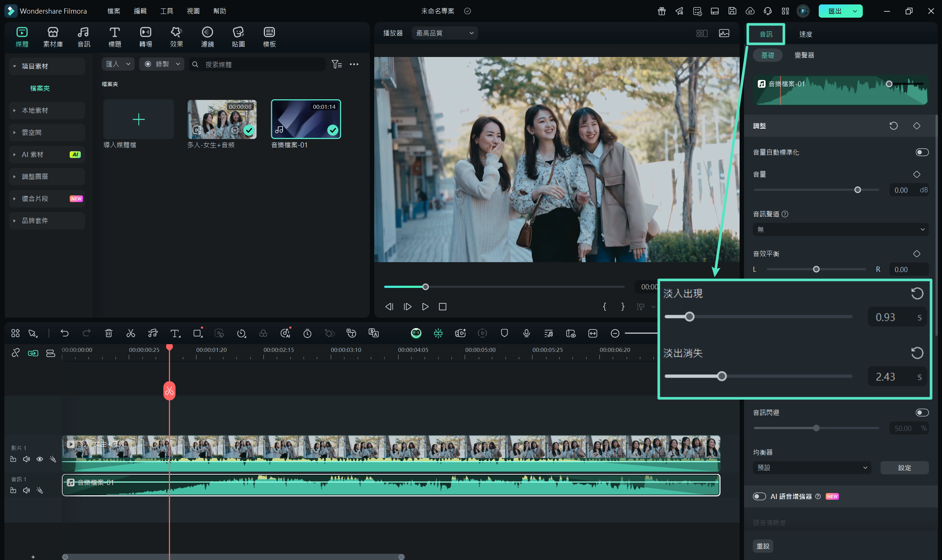The width and height of the screenshot is (942, 560).
Task: Click the zoom-out minus circle icon
Action: point(615,333)
